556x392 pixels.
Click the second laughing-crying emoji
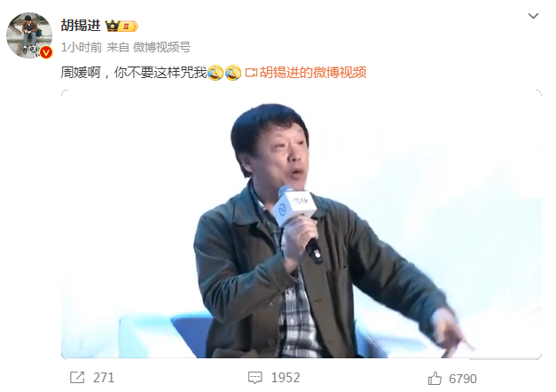coord(233,73)
